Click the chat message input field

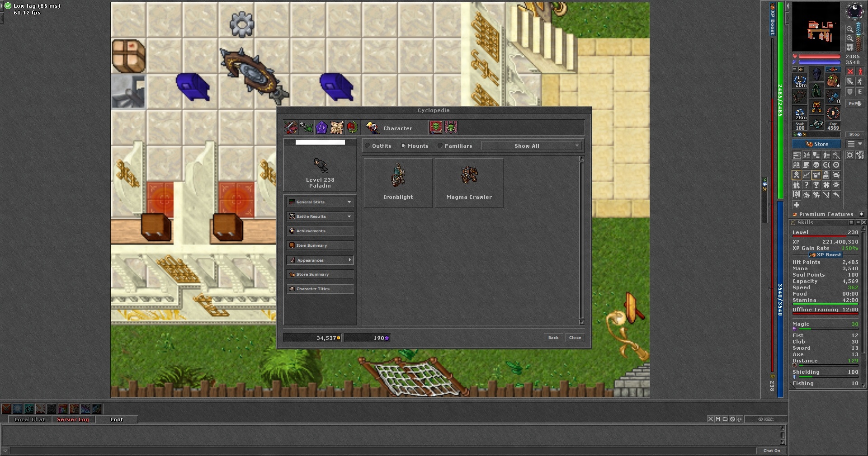383,451
